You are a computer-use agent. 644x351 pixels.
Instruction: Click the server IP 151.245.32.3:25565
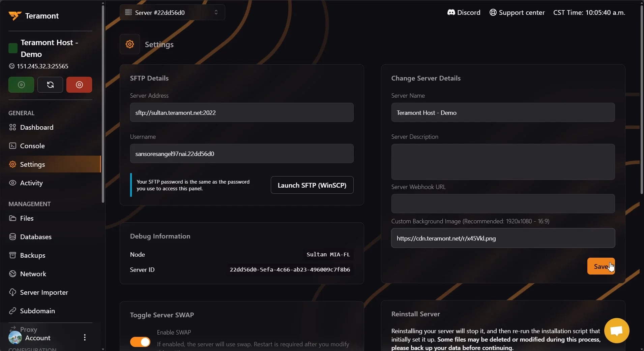point(42,66)
